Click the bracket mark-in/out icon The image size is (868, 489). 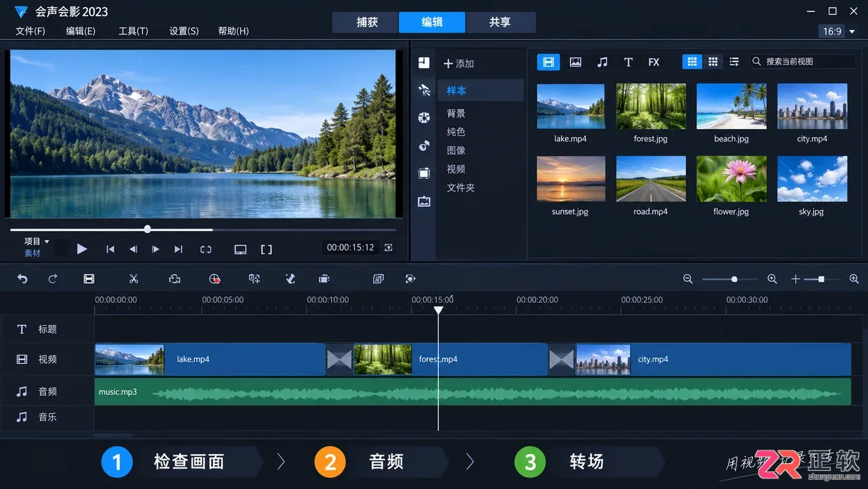click(x=266, y=249)
